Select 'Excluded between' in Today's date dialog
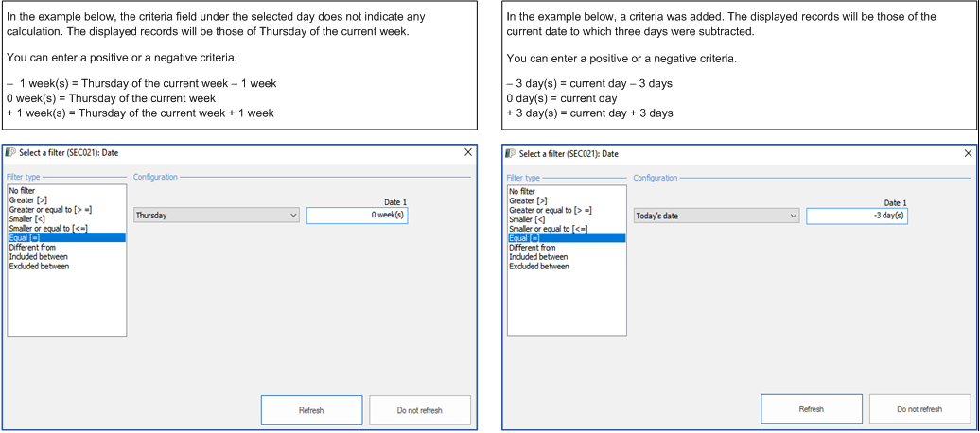This screenshot has height=433, width=980. [567, 267]
